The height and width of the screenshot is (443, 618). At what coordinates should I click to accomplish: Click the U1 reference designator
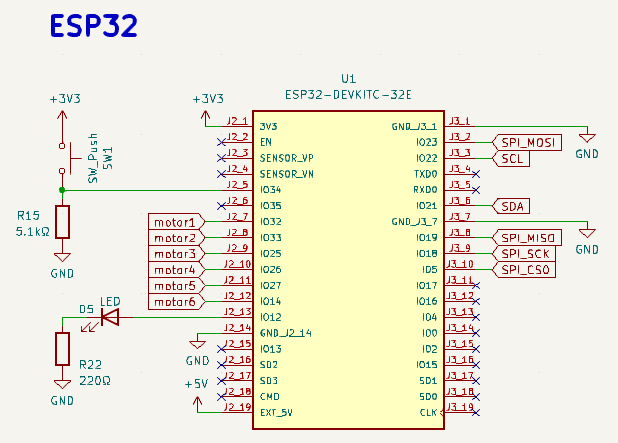pyautogui.click(x=348, y=78)
